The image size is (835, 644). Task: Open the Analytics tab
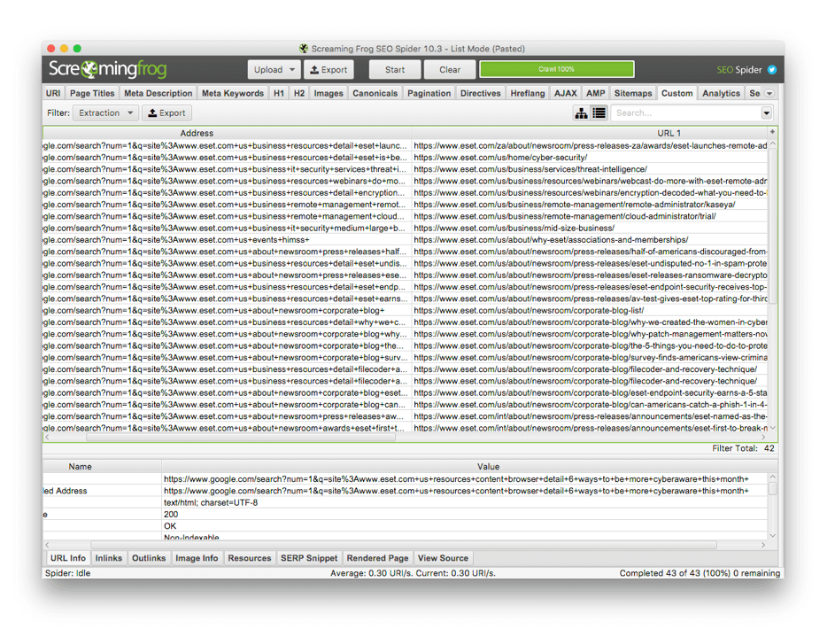pyautogui.click(x=721, y=93)
